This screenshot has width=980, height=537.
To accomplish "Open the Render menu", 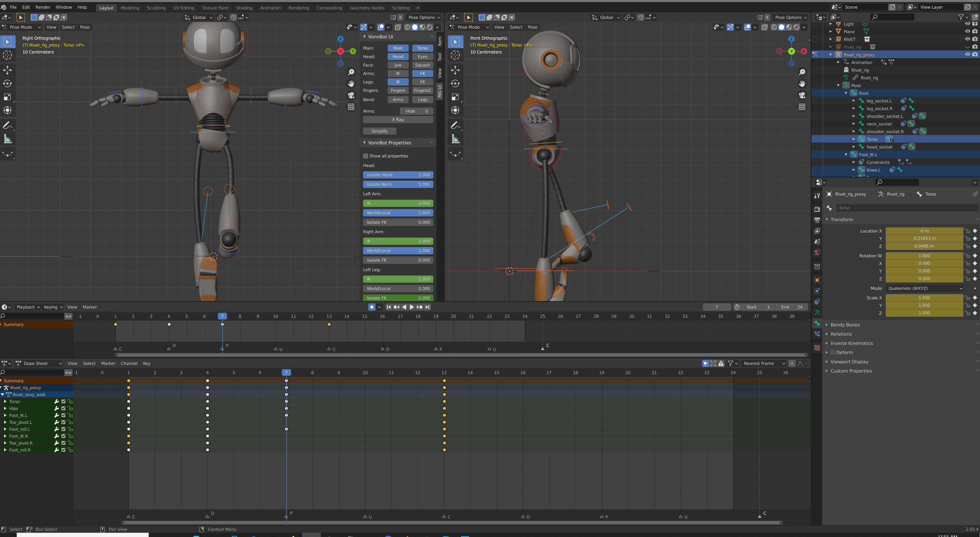I will point(43,7).
